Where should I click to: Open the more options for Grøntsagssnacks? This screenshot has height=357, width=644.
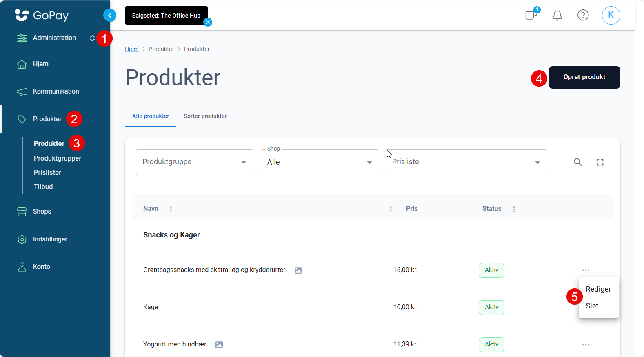586,270
